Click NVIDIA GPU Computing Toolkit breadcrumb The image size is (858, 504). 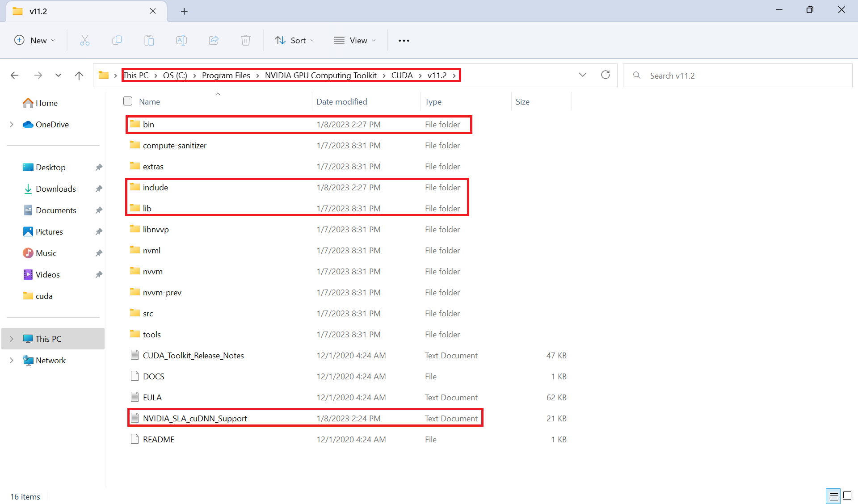click(321, 76)
